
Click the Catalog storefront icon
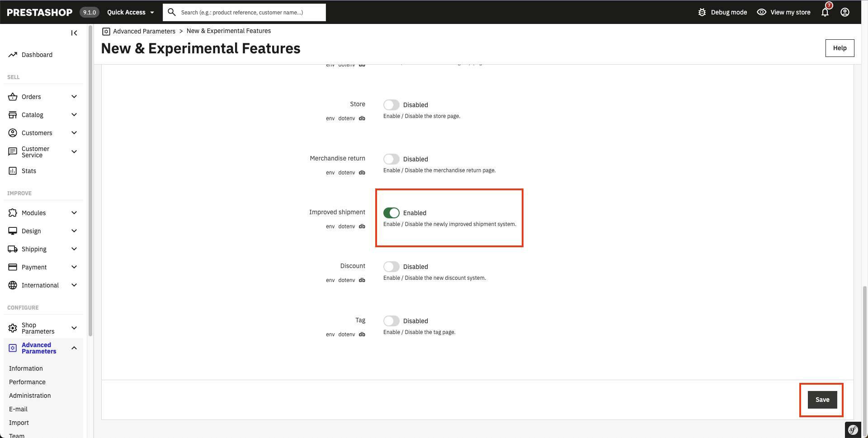pos(13,114)
